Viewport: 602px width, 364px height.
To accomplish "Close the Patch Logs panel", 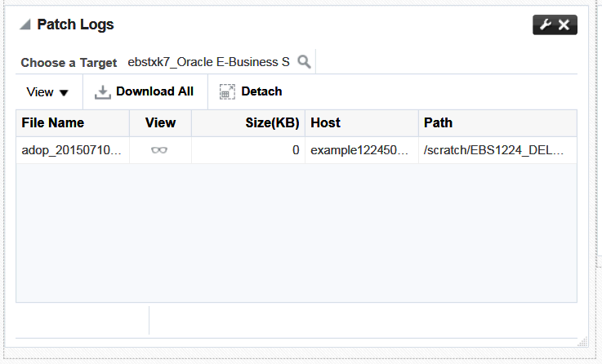I will [x=564, y=25].
